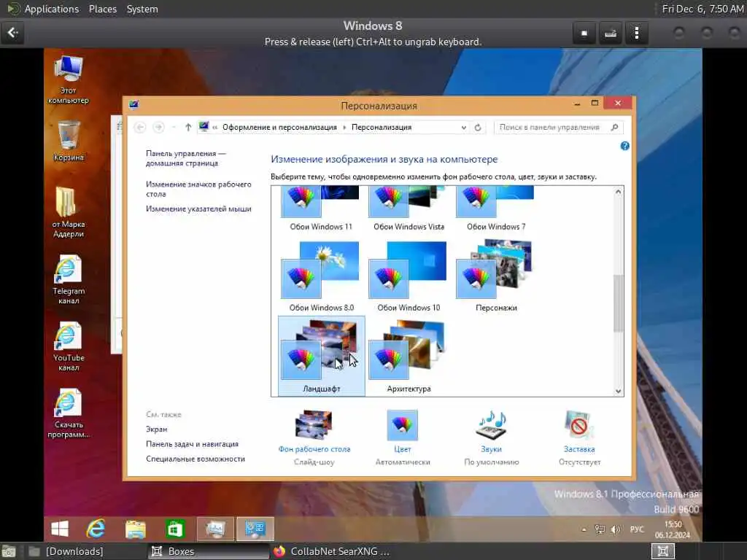The image size is (747, 560).
Task: Open Специальные возможности link
Action: pos(196,459)
